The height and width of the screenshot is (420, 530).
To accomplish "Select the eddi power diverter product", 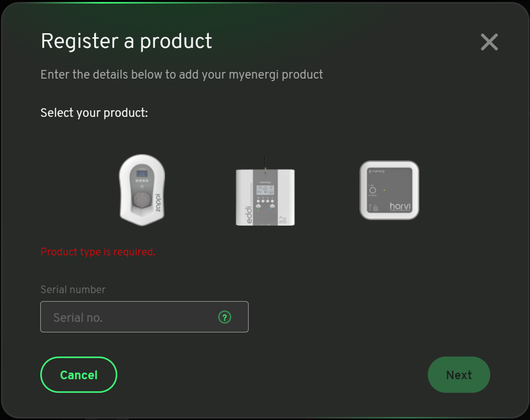I will (265, 191).
